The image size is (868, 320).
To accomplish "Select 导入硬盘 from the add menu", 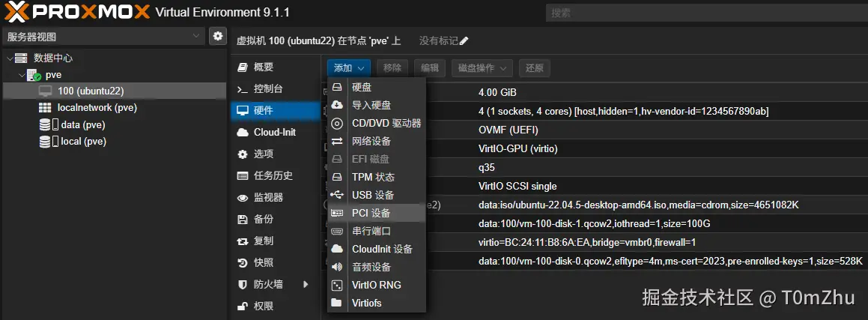I will 377,105.
